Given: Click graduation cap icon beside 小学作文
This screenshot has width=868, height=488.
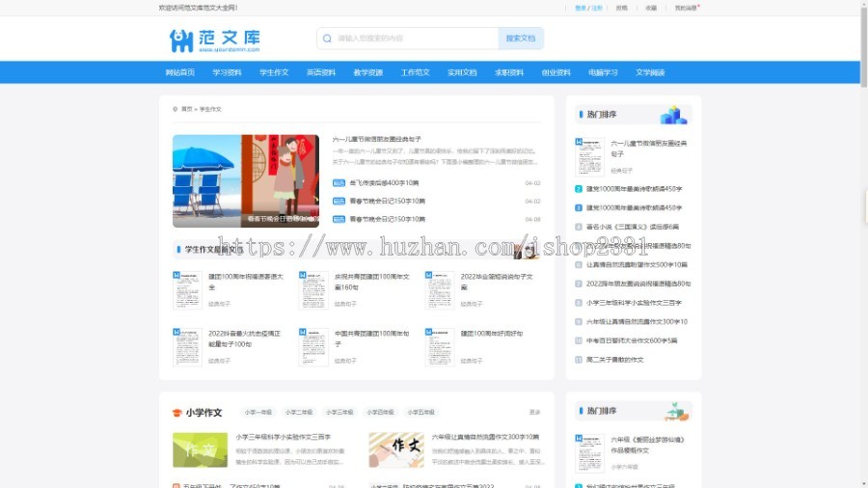Looking at the screenshot, I should click(x=176, y=413).
